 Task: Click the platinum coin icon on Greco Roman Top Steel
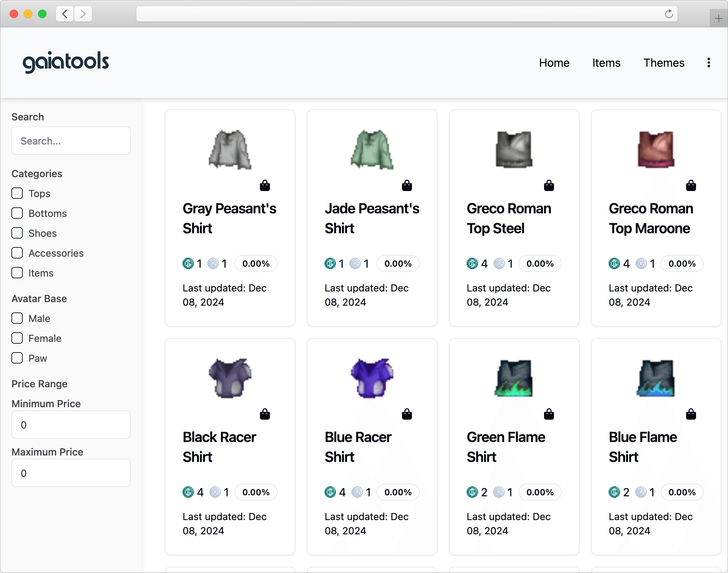499,263
